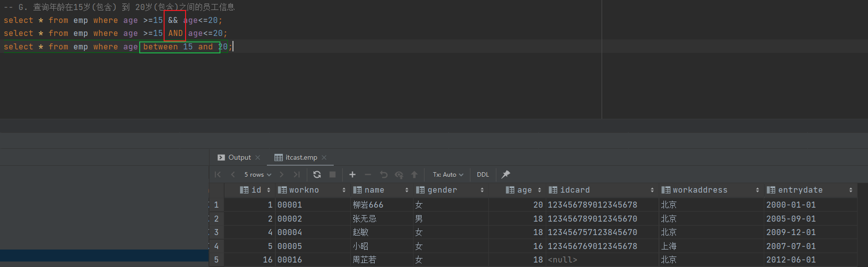Select the idcard column header
This screenshot has width=868, height=267.
click(x=602, y=190)
